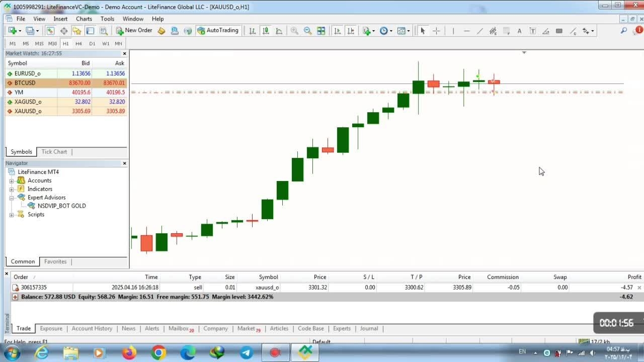Choose the Fibonacci retracement tool
Viewport: 644px width, 362px height.
pos(506,31)
